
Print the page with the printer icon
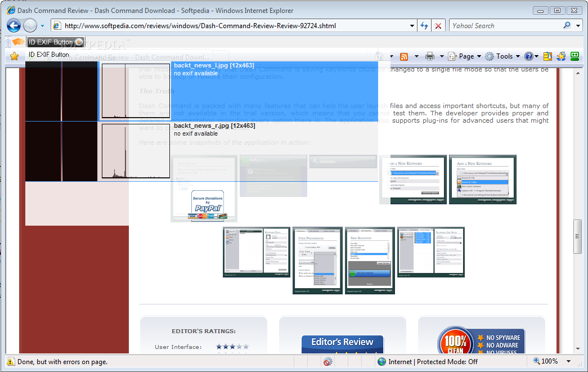pyautogui.click(x=430, y=57)
